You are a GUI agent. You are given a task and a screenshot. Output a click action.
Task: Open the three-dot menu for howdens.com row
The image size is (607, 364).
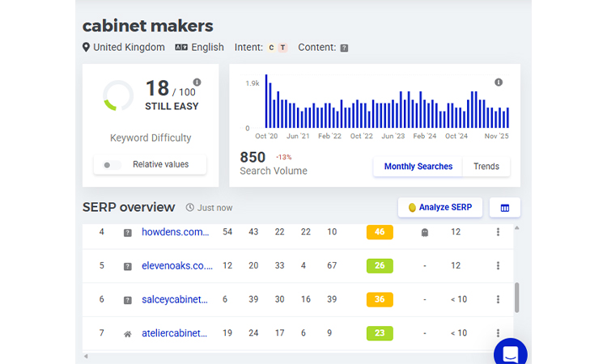498,232
